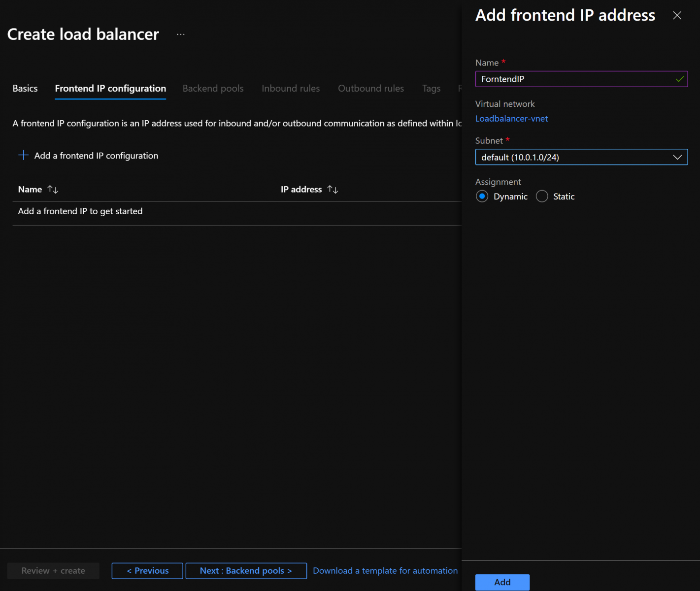Screen dimensions: 700x591
Task: Go to the Inbound rules tab
Action: pos(291,89)
